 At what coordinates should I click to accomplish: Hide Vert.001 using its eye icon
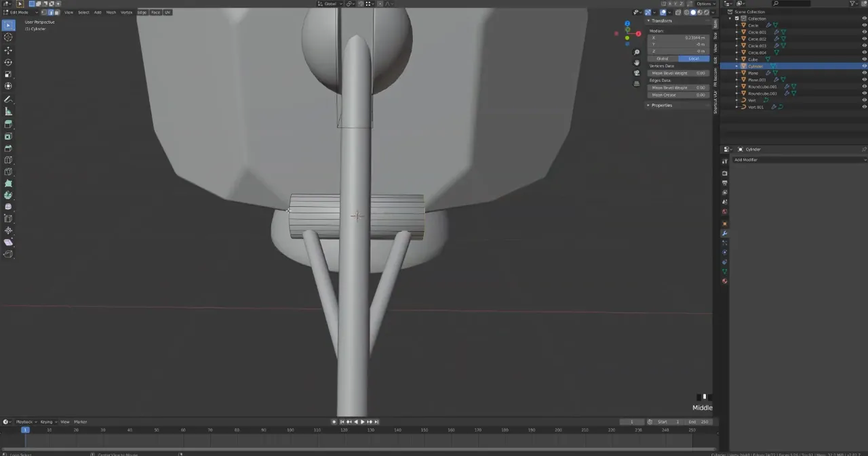coord(864,106)
